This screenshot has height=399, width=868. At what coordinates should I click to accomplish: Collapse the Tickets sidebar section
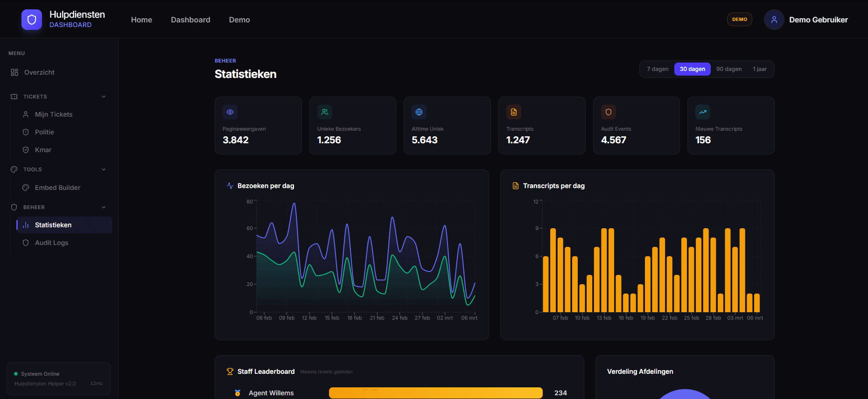(104, 97)
